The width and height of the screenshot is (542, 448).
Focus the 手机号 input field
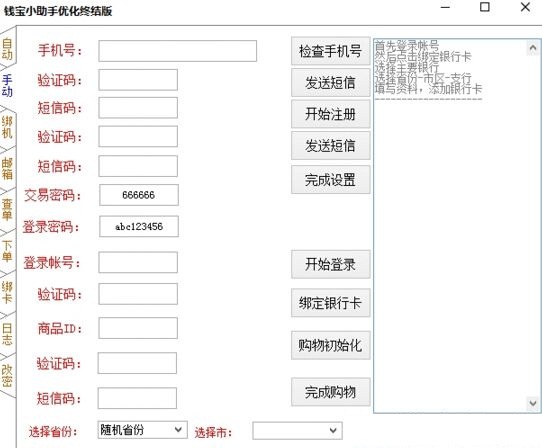pos(177,51)
